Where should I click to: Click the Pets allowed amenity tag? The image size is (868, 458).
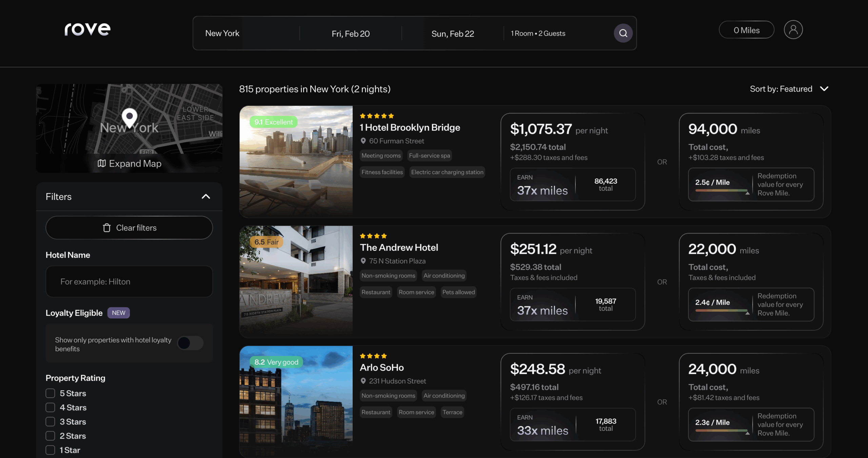tap(458, 292)
